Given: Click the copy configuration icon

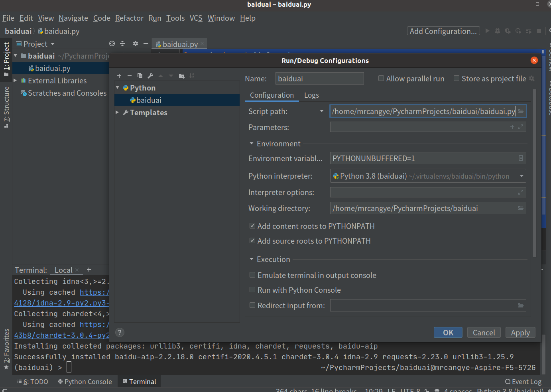Looking at the screenshot, I should pos(140,76).
